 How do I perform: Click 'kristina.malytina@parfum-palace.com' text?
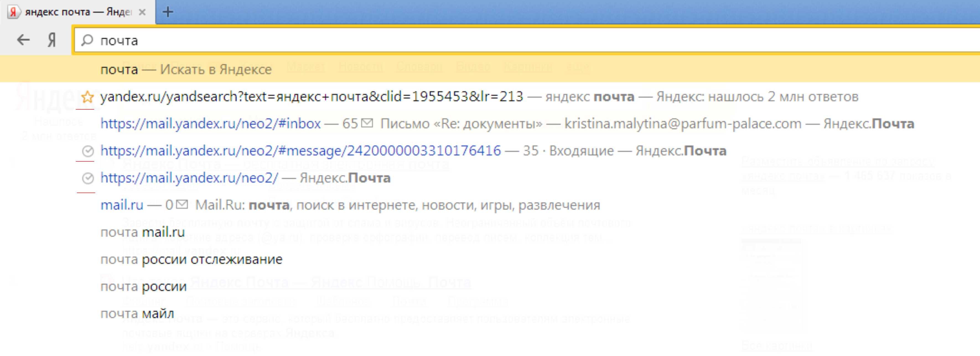[x=683, y=124]
